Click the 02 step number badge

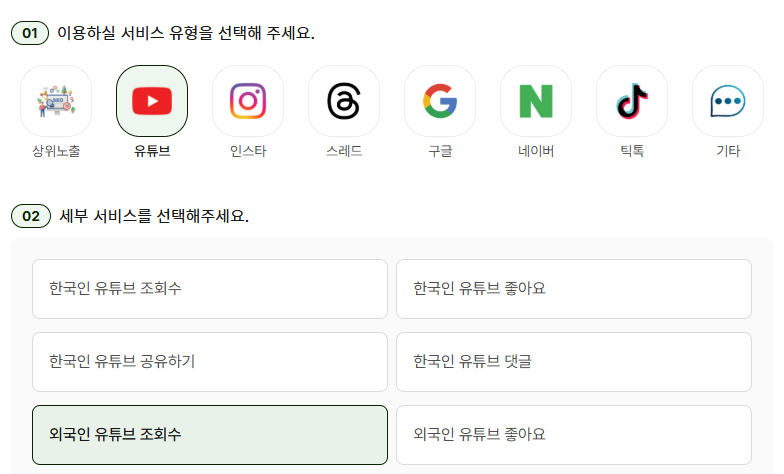pyautogui.click(x=30, y=216)
